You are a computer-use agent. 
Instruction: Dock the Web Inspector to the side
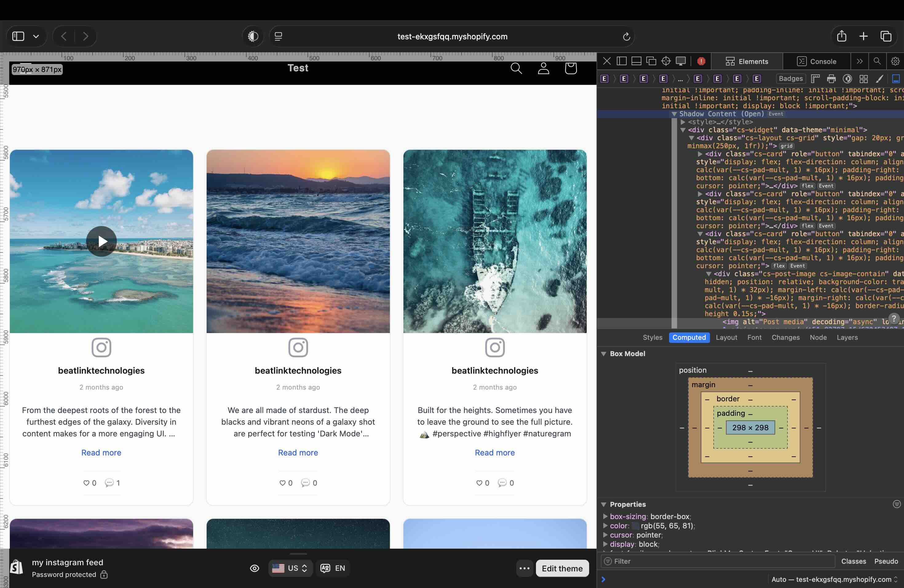click(x=621, y=61)
